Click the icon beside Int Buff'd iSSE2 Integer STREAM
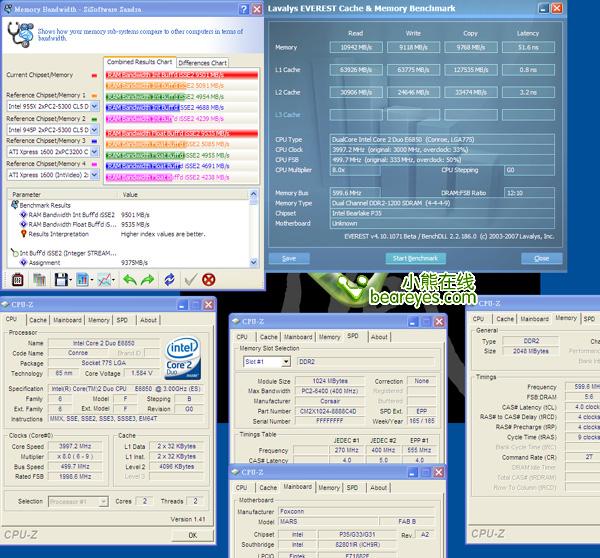 (15, 253)
